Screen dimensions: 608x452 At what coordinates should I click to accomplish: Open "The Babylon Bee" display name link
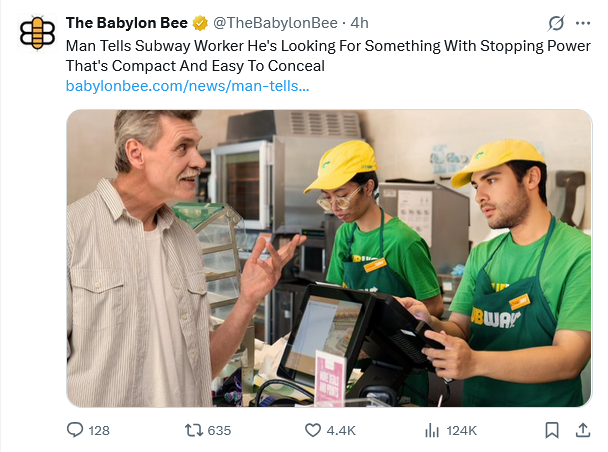click(x=126, y=23)
